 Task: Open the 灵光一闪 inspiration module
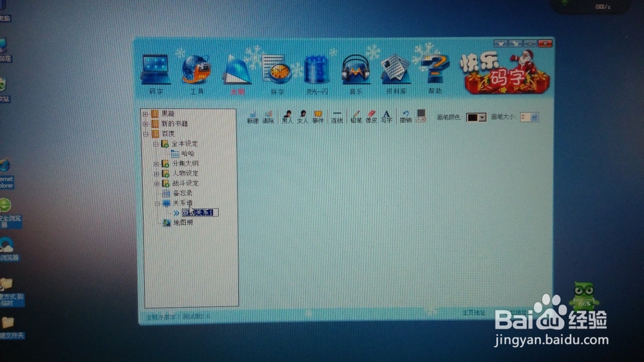pos(317,75)
